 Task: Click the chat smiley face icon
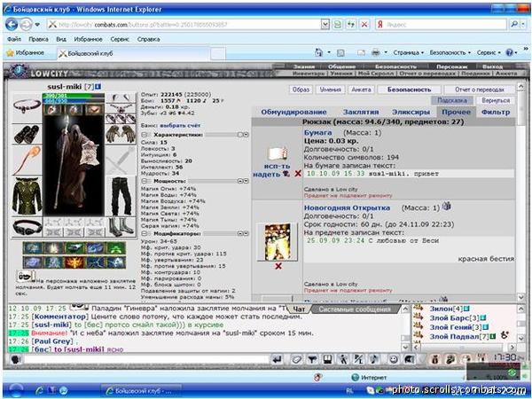393,359
